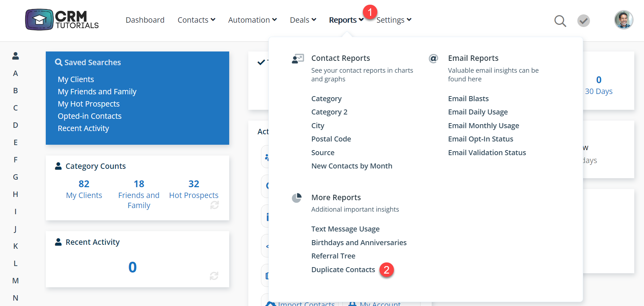Open the Text Message Usage report
Screen dimensions: 644x306
pos(346,229)
